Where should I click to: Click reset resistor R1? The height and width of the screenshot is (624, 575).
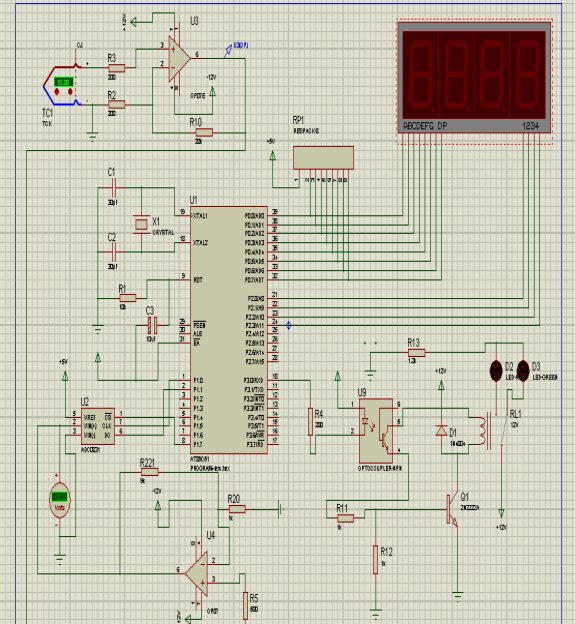pyautogui.click(x=128, y=298)
